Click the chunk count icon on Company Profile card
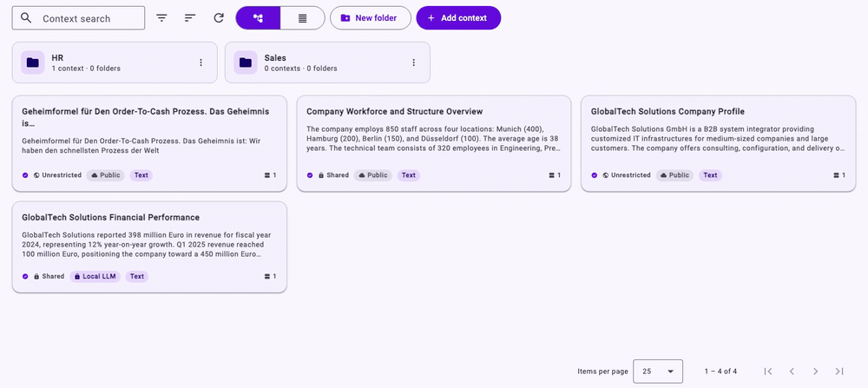 tap(836, 175)
